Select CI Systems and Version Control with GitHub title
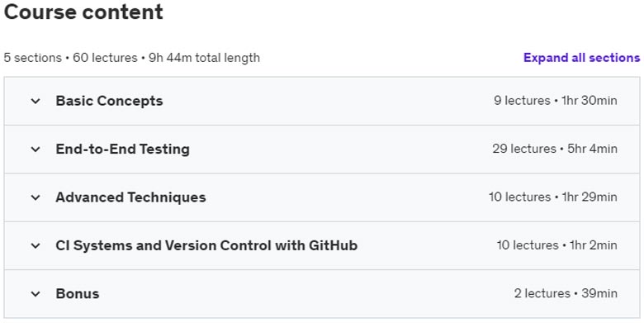The width and height of the screenshot is (644, 323). pyautogui.click(x=206, y=245)
